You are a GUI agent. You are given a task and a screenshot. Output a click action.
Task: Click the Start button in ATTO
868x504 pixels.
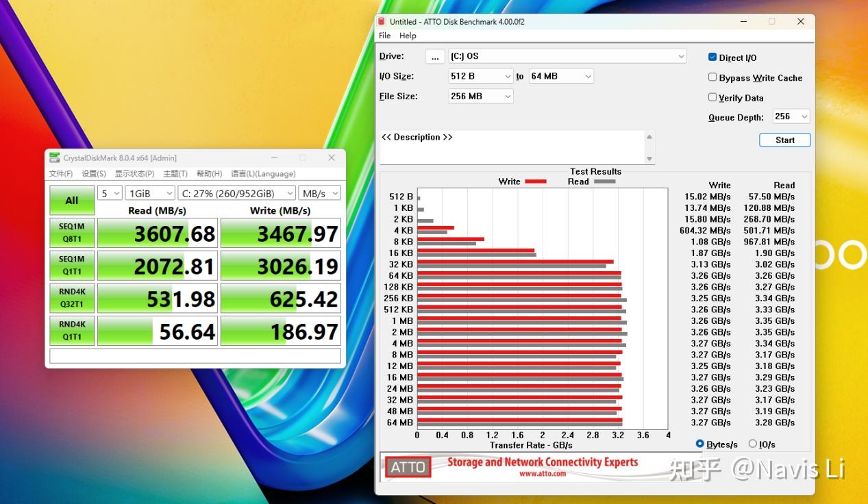tap(785, 140)
